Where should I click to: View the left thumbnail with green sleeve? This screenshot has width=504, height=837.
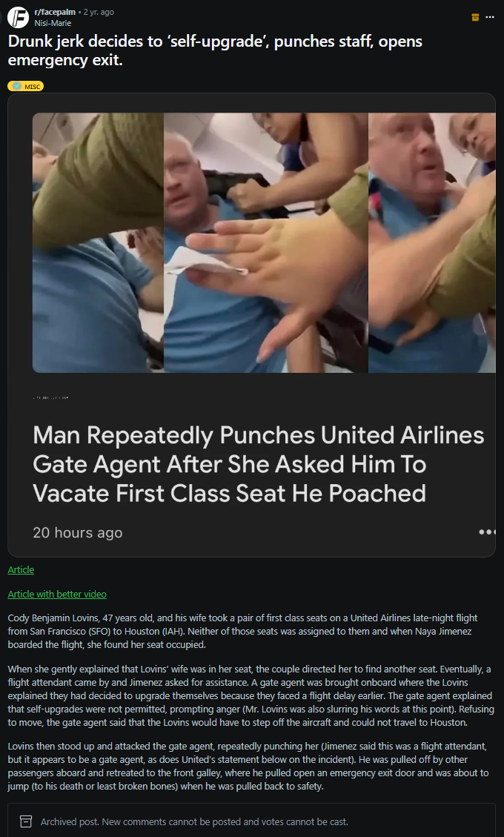99,243
